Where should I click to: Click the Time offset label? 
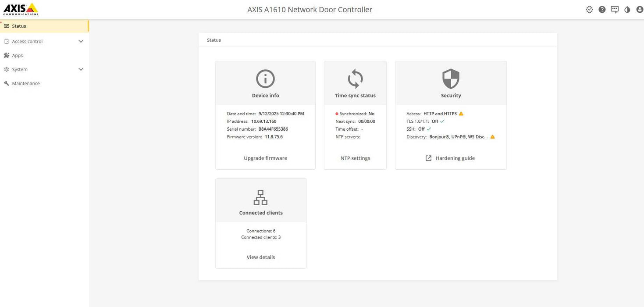[x=347, y=129]
